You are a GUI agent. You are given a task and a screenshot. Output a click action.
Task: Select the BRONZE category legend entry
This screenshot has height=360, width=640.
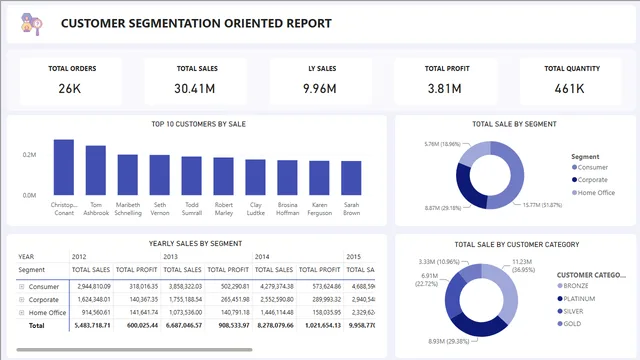pyautogui.click(x=573, y=286)
